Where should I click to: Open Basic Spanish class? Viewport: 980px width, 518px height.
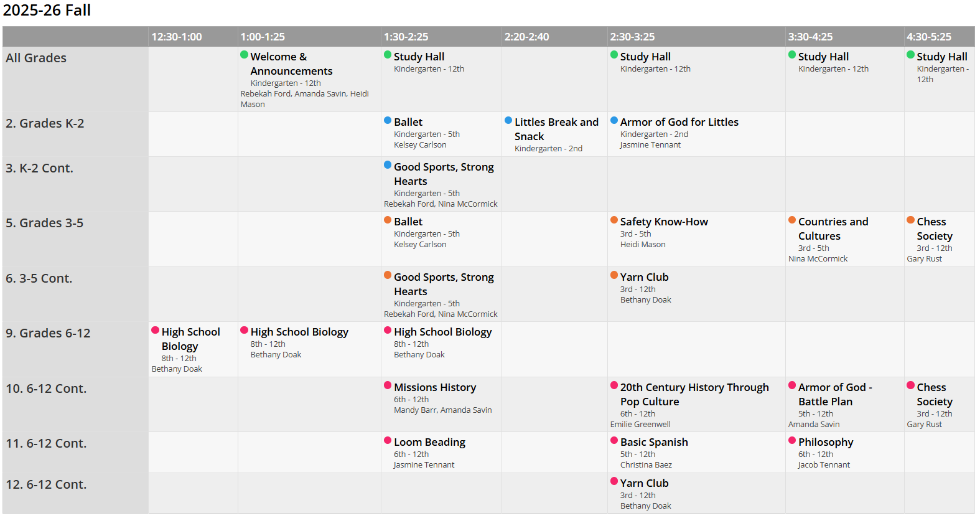pyautogui.click(x=654, y=442)
